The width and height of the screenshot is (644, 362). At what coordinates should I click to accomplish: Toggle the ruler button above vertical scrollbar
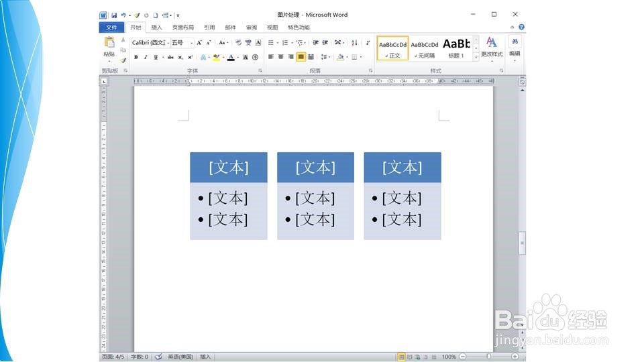click(522, 82)
